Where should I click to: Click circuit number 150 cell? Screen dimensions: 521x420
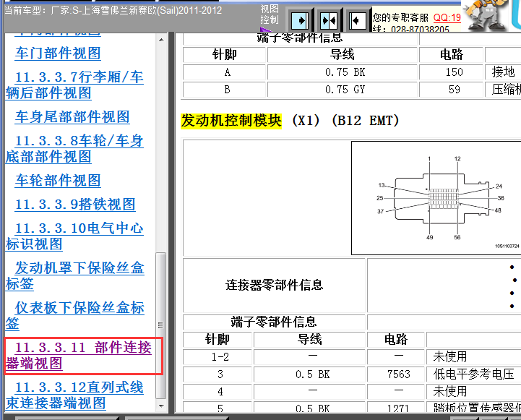(451, 72)
